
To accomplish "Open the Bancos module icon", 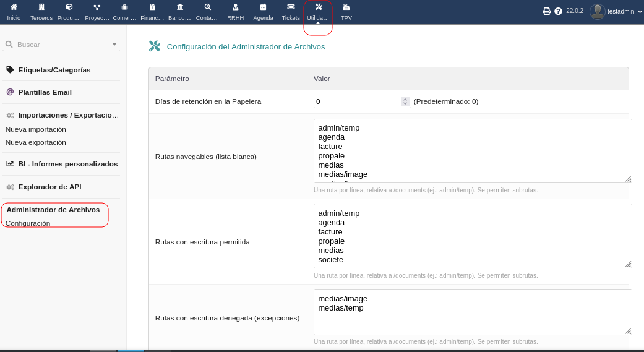I will (180, 7).
